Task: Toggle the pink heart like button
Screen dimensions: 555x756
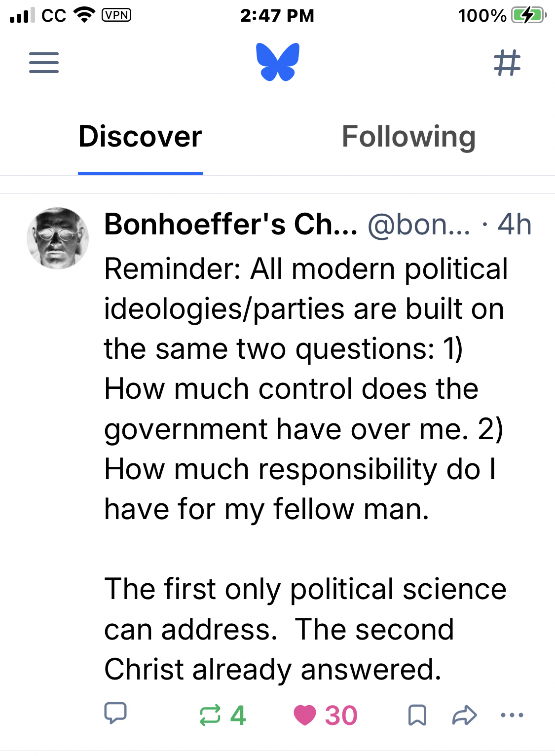Action: (305, 715)
